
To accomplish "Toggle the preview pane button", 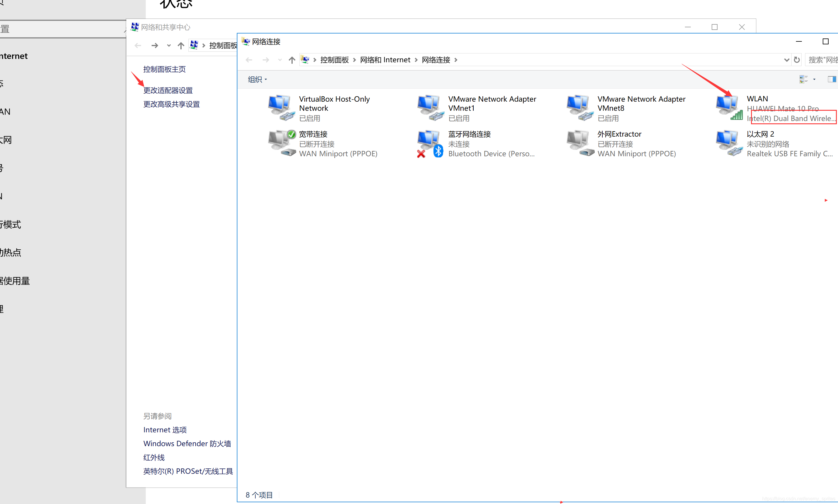I will point(831,79).
